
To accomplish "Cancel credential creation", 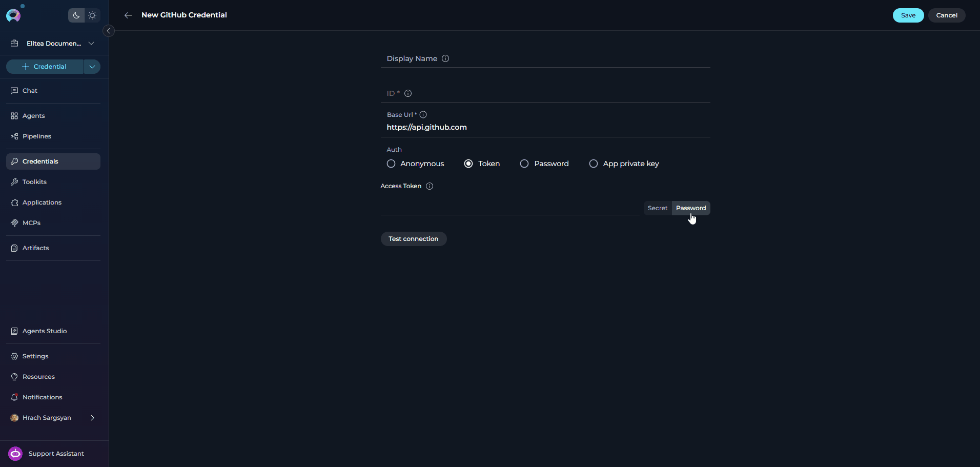I will click(x=947, y=15).
